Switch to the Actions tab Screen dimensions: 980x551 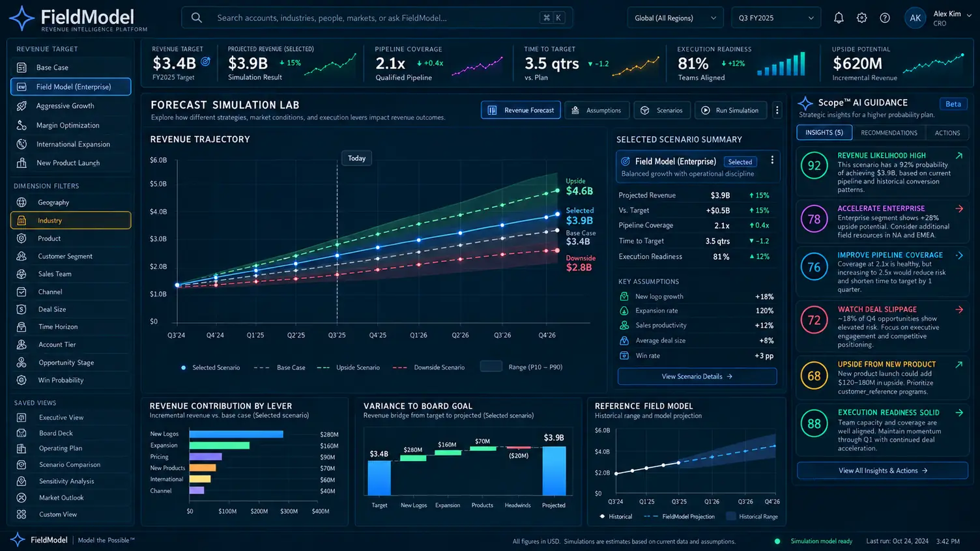pyautogui.click(x=947, y=132)
